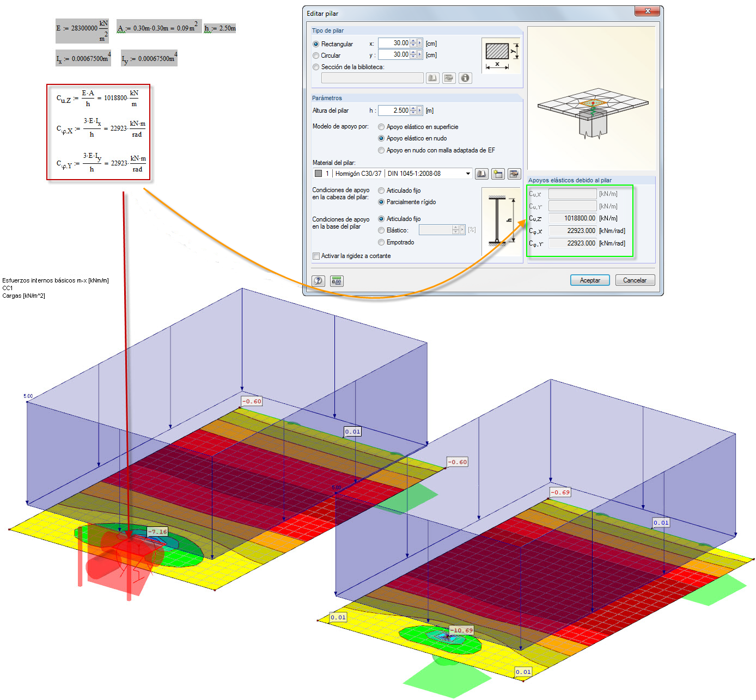Click the x dimension input field
Screen dimensions: 756x700
click(x=394, y=43)
